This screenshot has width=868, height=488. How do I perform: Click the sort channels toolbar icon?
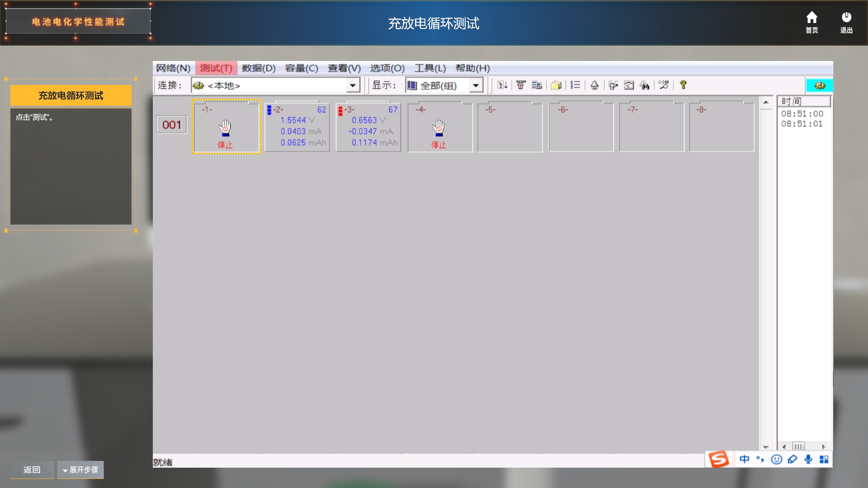click(502, 85)
